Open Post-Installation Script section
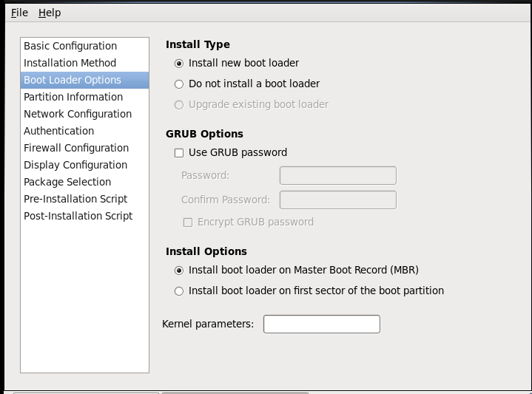The width and height of the screenshot is (532, 394). point(84,216)
